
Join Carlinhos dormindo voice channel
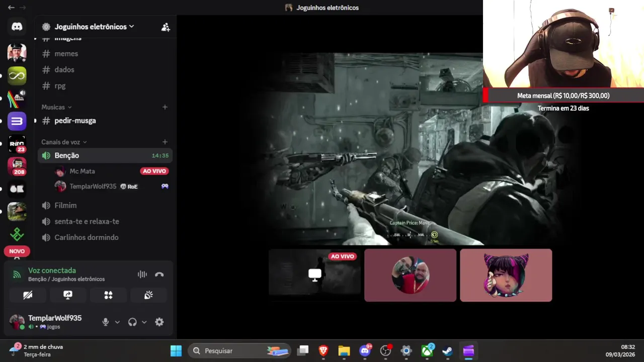(105, 237)
